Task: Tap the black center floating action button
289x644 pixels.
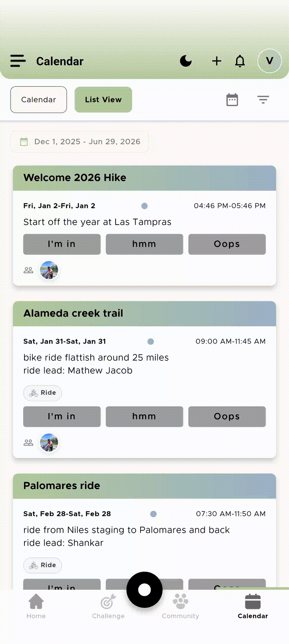Action: (144, 590)
